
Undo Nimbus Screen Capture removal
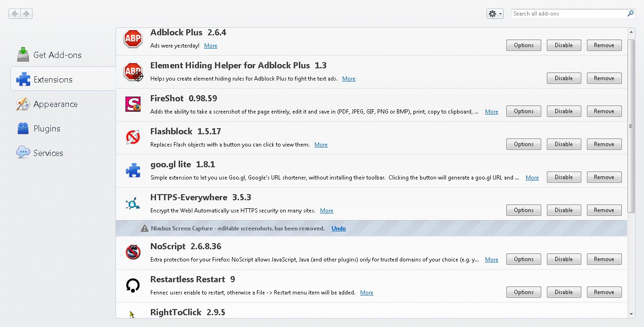[x=339, y=229]
